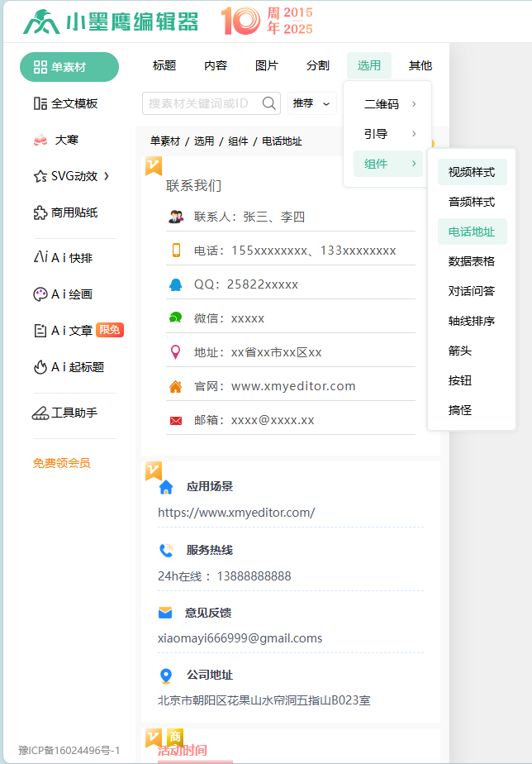
Task: Open the 推荐 sort dropdown
Action: coord(312,103)
